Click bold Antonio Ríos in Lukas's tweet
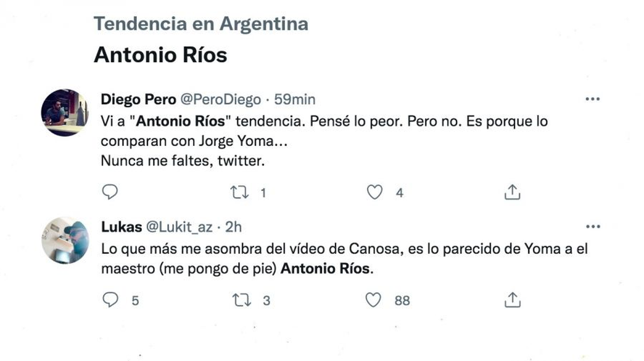This screenshot has width=644, height=361. pyautogui.click(x=326, y=269)
